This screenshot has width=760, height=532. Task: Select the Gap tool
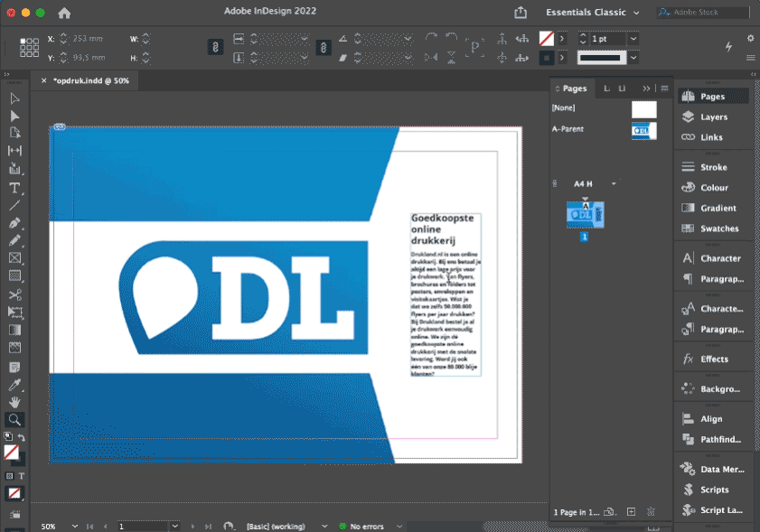[x=14, y=151]
